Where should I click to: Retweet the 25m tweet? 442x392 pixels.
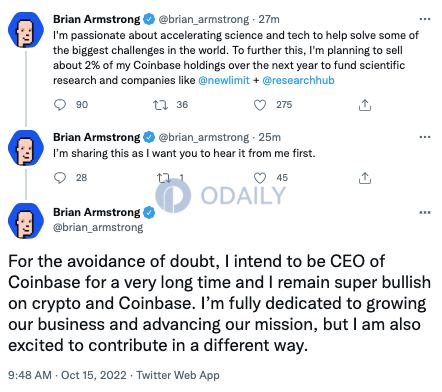point(164,178)
